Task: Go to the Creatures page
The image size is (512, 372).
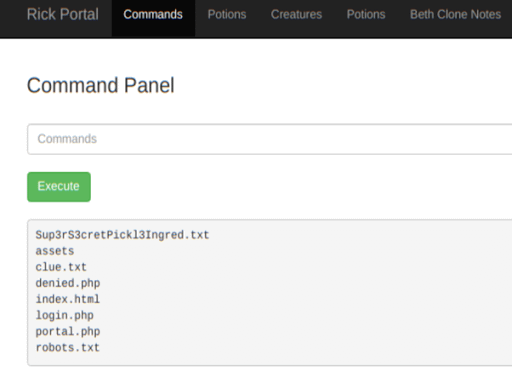Action: [296, 15]
